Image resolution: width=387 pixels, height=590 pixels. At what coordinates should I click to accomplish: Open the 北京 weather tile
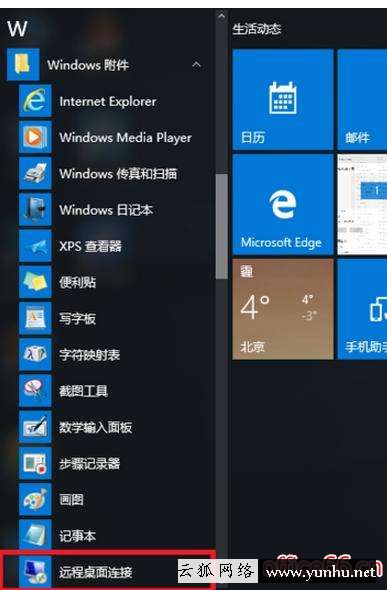coord(283,309)
